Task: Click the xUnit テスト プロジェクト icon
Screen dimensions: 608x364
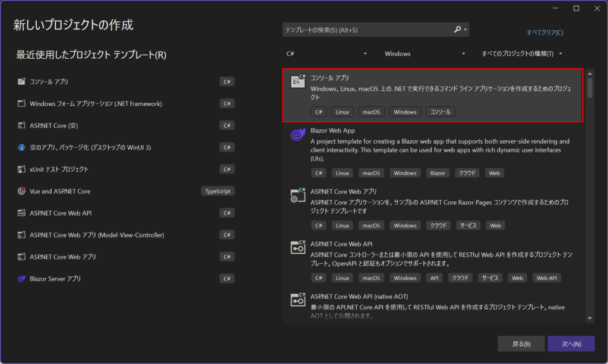Action: (x=21, y=169)
